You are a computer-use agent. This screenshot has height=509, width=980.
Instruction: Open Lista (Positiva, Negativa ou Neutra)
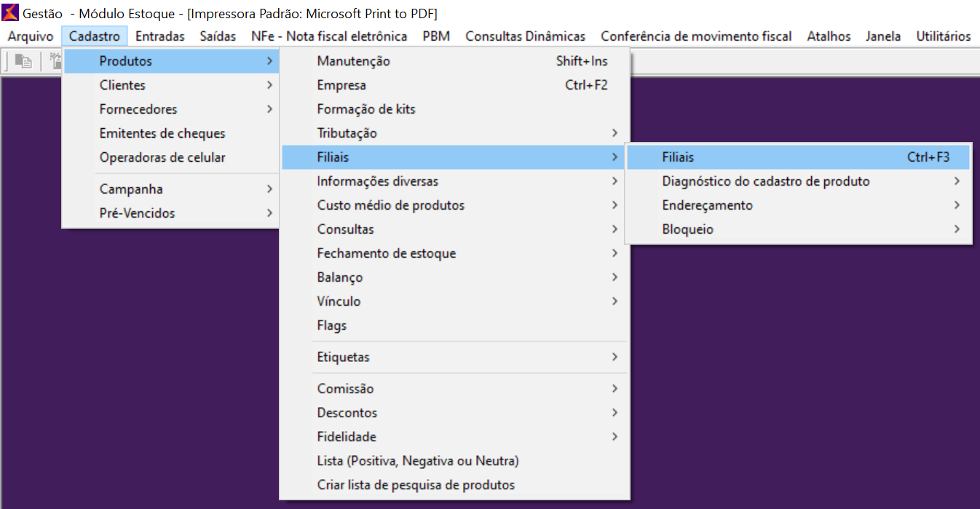[x=418, y=461]
